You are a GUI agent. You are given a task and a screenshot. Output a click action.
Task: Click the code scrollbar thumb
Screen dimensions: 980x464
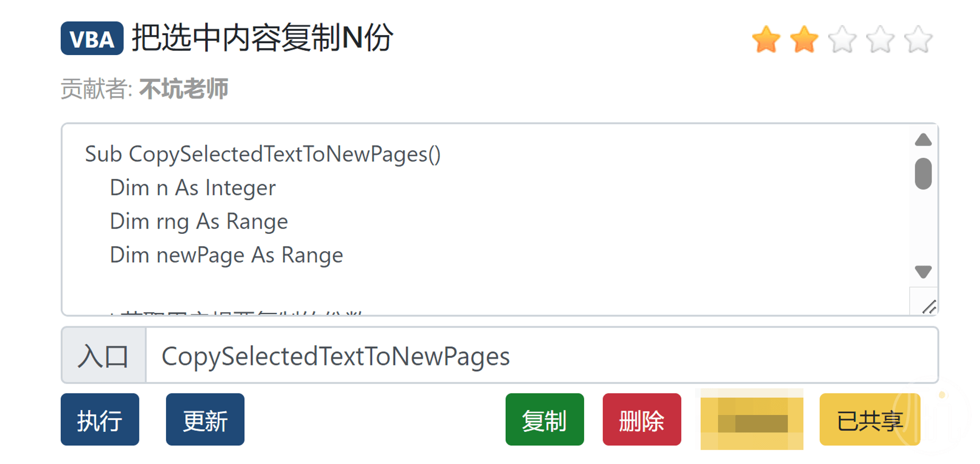923,174
